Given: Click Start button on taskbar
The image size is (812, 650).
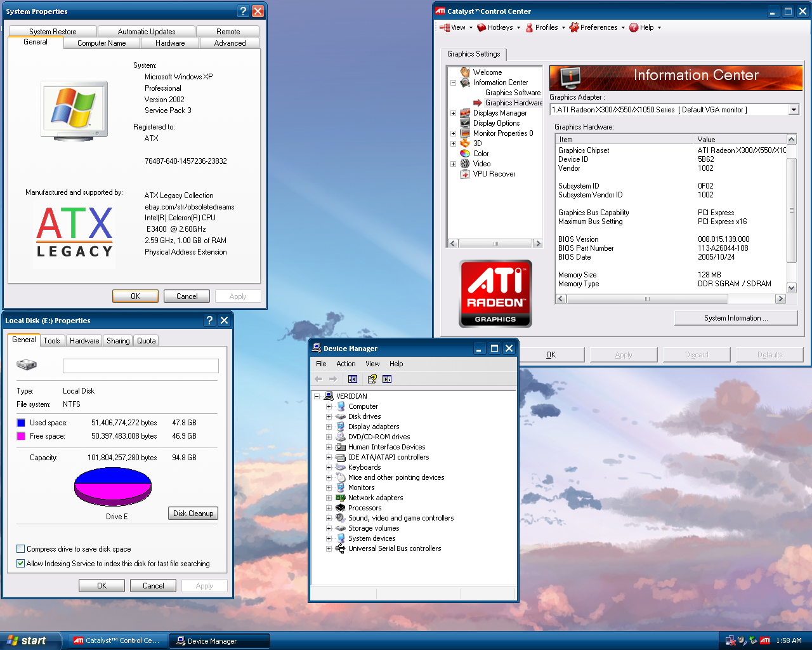Looking at the screenshot, I should [x=30, y=640].
